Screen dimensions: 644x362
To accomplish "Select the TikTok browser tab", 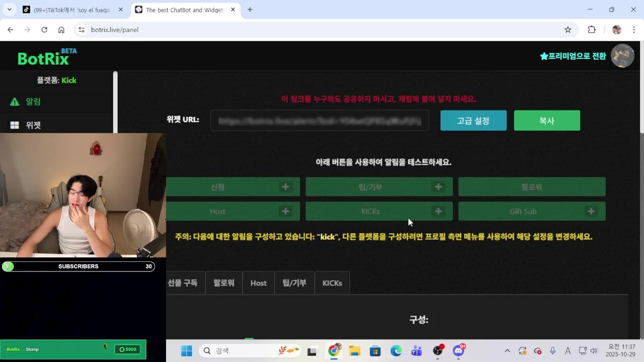I will [71, 10].
